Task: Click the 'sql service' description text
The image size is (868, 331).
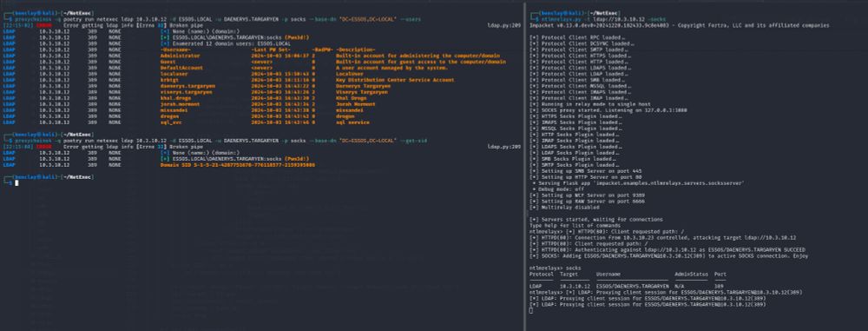Action: click(352, 122)
